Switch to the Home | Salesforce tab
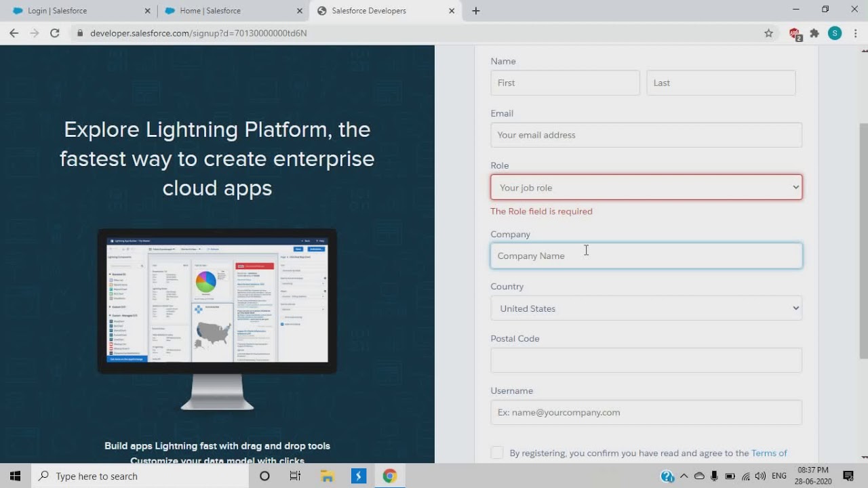 click(233, 11)
